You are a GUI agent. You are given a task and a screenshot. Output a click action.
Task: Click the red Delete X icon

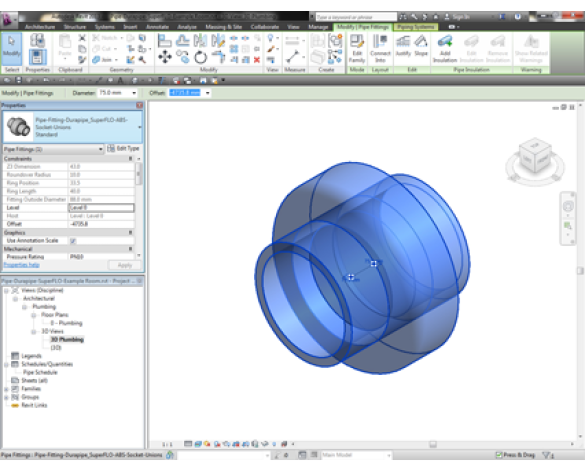pos(257,60)
